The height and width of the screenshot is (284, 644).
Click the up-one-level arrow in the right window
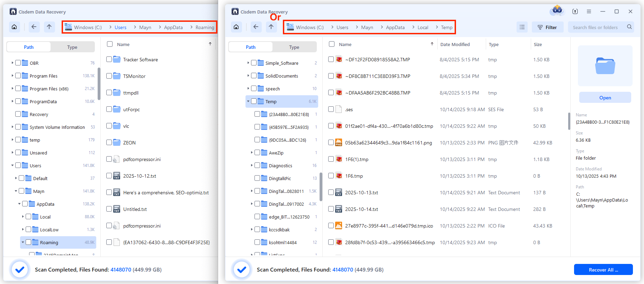click(x=271, y=27)
